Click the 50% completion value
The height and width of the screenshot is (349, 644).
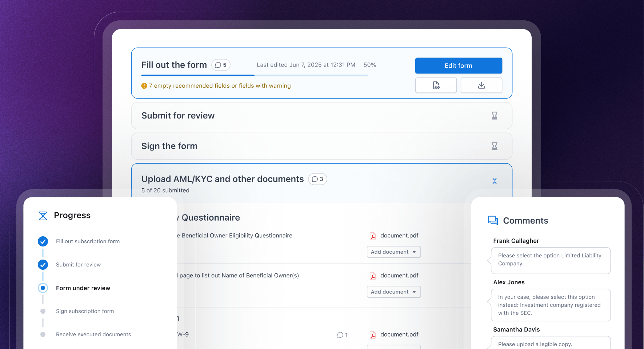tap(370, 65)
